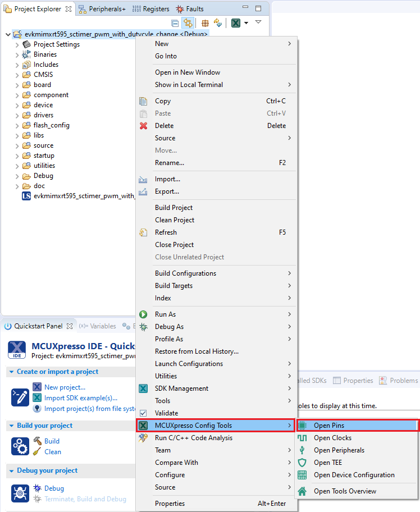Expand the drivers folder

17,115
